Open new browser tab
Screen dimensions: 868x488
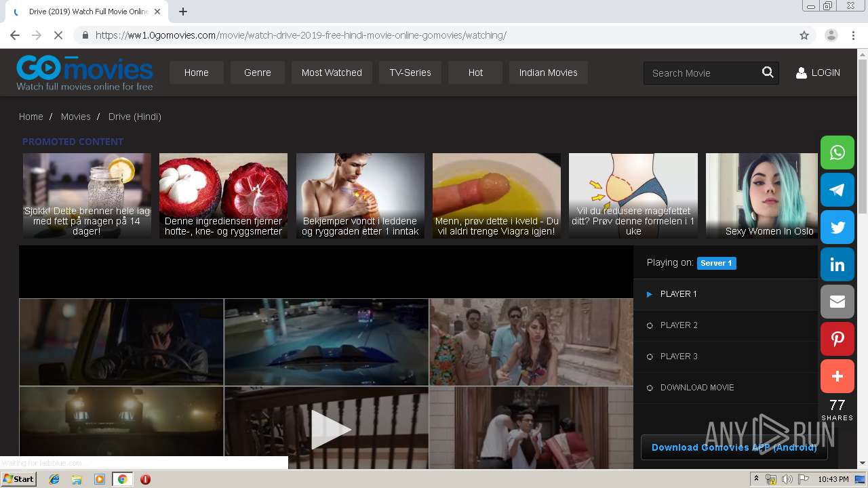pyautogui.click(x=182, y=12)
